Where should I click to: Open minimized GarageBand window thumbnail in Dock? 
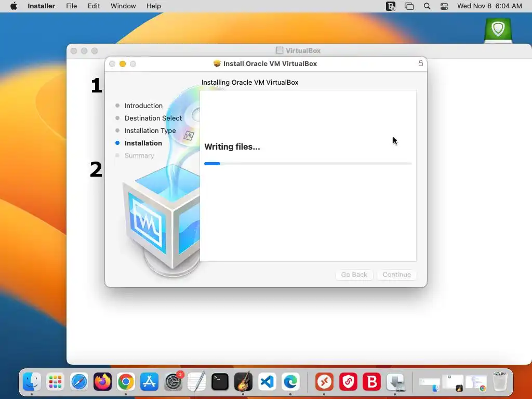(453, 382)
